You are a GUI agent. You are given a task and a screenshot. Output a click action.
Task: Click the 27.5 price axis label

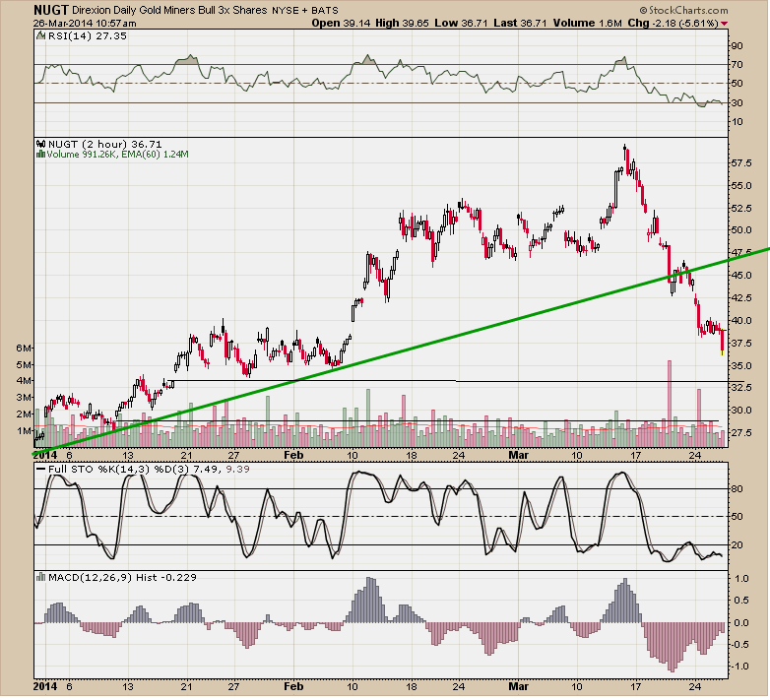(x=741, y=432)
